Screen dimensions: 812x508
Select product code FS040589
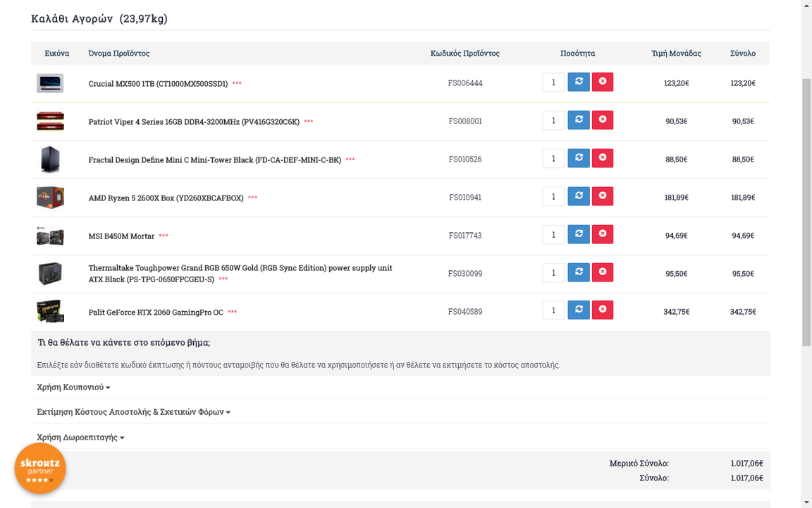click(x=465, y=312)
